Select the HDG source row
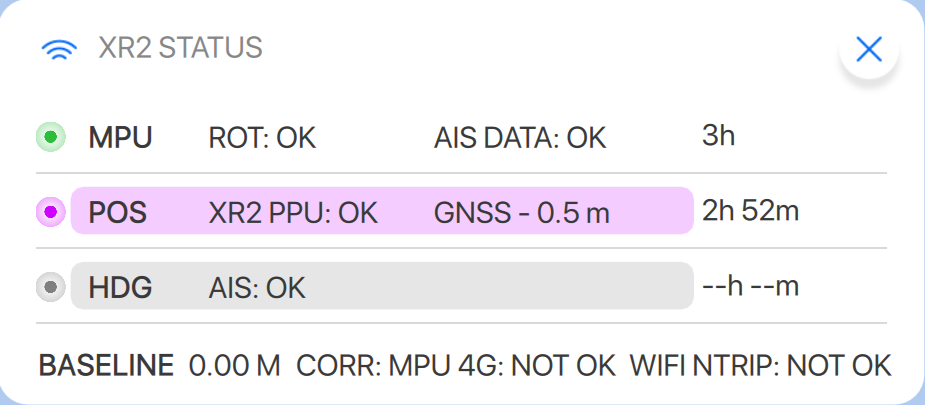The width and height of the screenshot is (925, 405). tap(382, 288)
